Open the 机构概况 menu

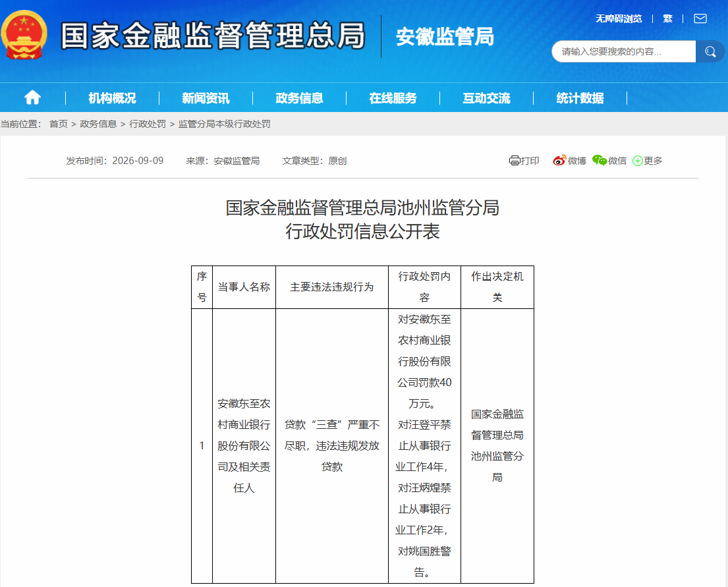pyautogui.click(x=113, y=98)
